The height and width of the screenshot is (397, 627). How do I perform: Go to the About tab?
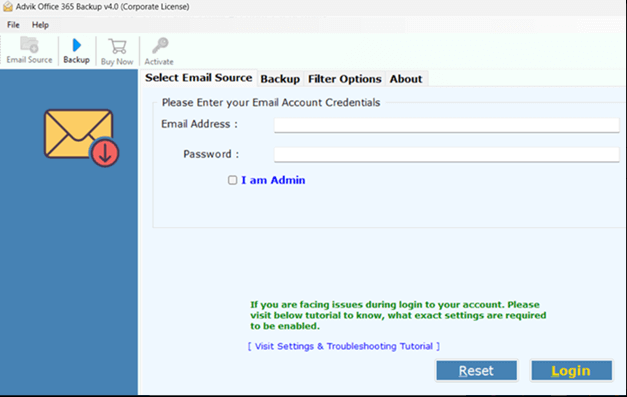tap(406, 79)
